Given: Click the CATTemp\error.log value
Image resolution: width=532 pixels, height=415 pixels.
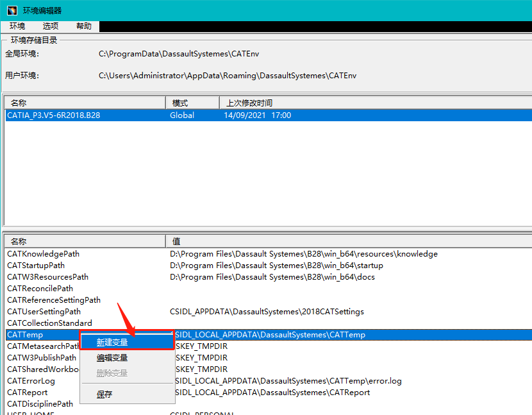Looking at the screenshot, I should 288,381.
